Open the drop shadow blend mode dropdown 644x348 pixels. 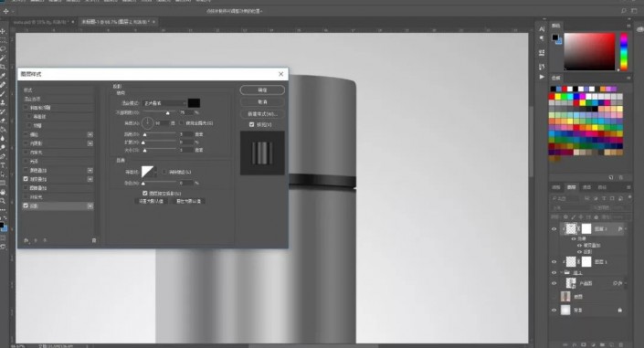click(164, 103)
